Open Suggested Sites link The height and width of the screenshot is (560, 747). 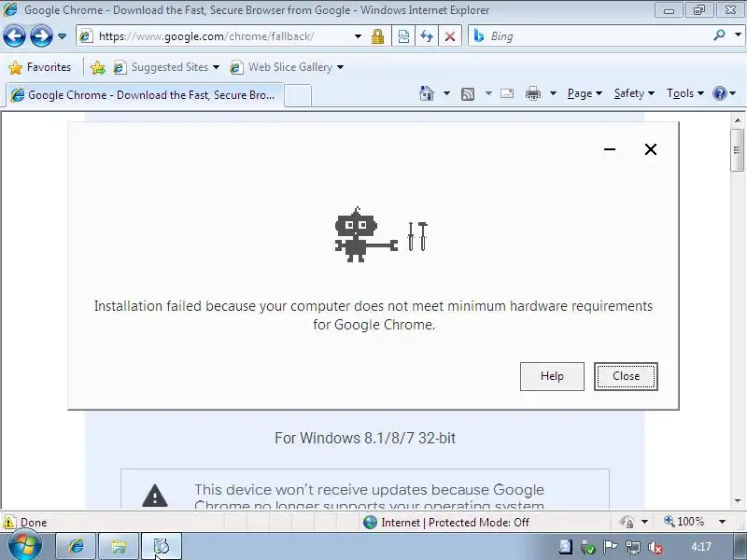167,67
